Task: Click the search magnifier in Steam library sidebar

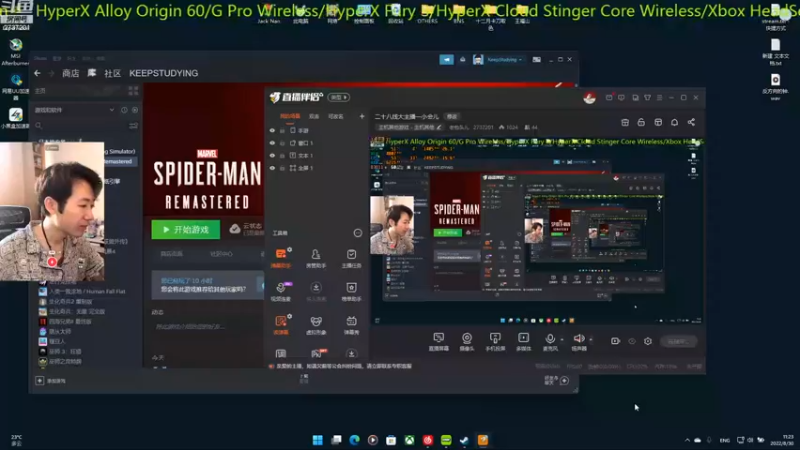Action: (39, 126)
